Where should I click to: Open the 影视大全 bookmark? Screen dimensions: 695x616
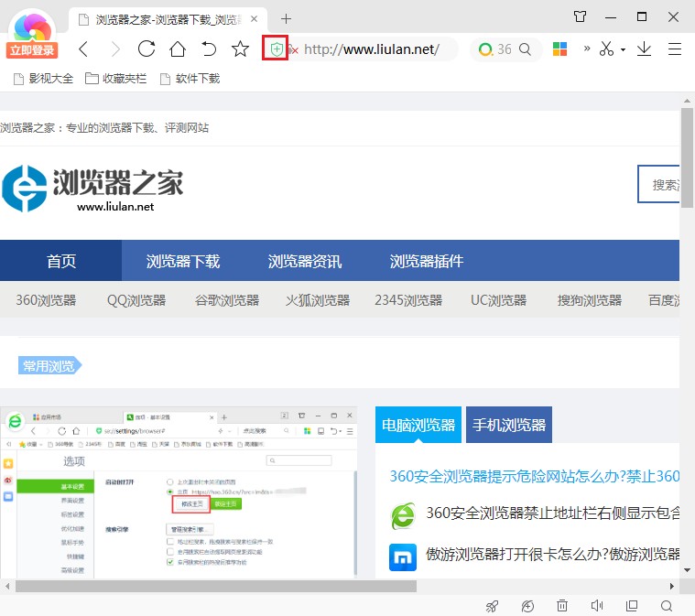pyautogui.click(x=43, y=79)
